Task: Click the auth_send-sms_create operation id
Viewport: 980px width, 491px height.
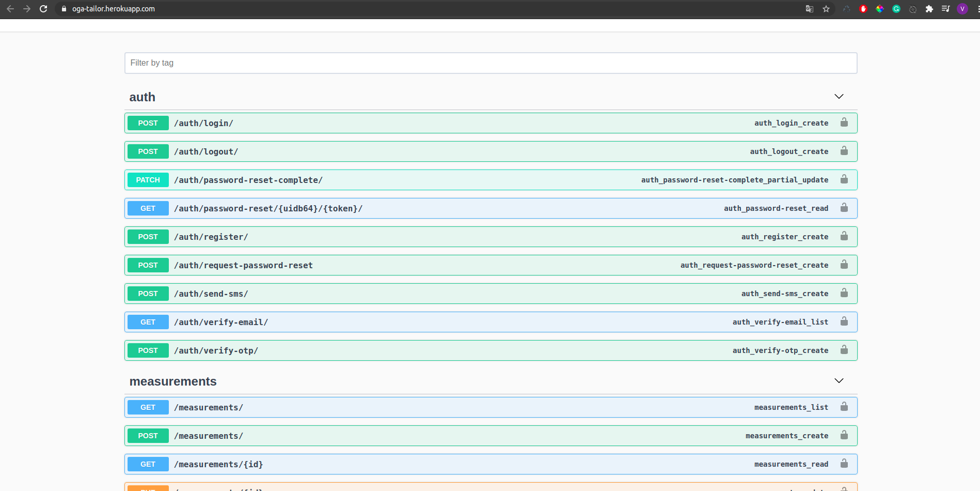Action: click(785, 294)
